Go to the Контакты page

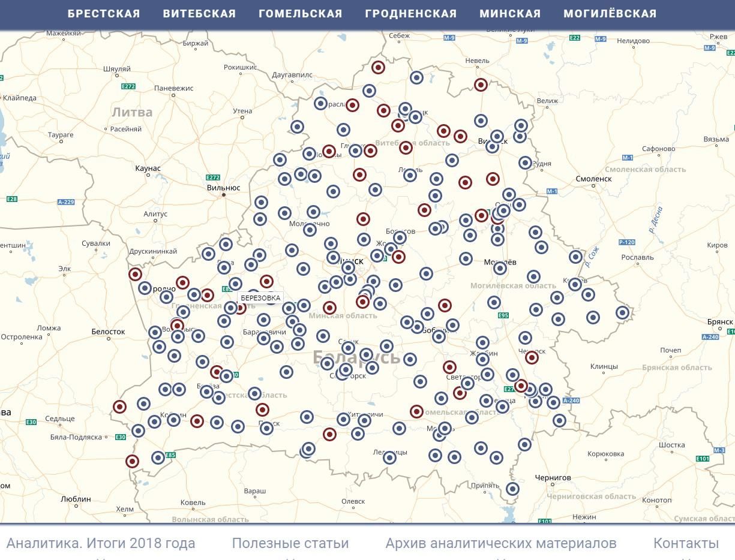[686, 543]
